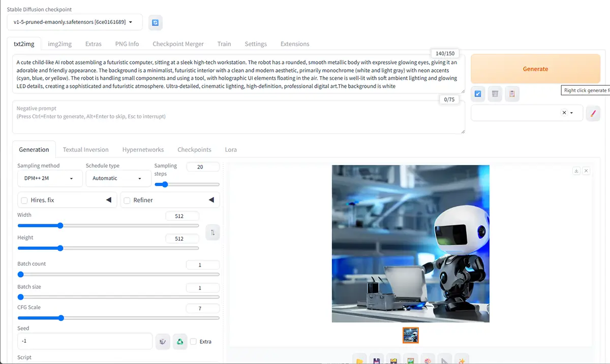Click the sparkle upscale icon below the image
The image size is (610, 364).
point(462,360)
